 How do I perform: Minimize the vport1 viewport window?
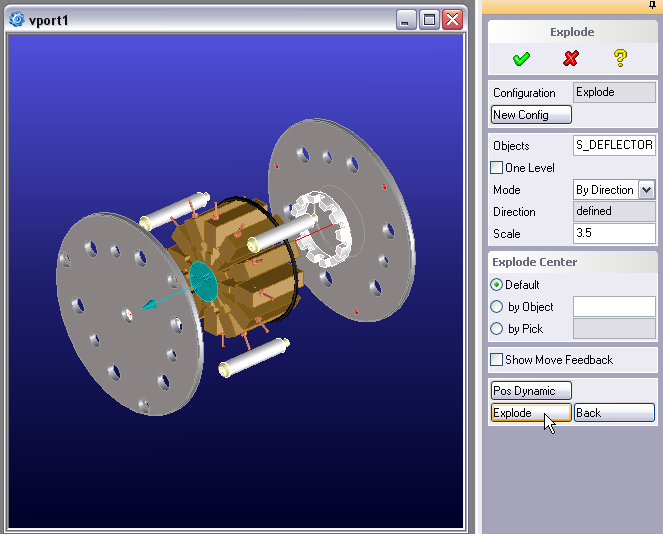(x=406, y=20)
